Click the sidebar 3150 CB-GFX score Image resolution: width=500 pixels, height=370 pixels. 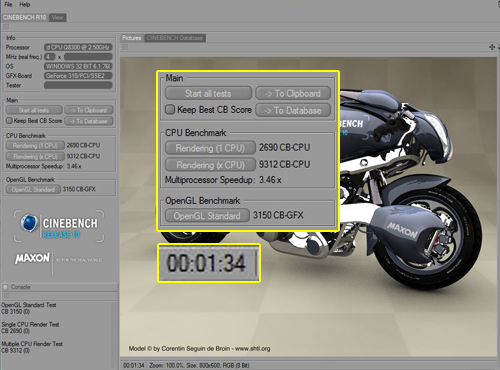point(79,189)
